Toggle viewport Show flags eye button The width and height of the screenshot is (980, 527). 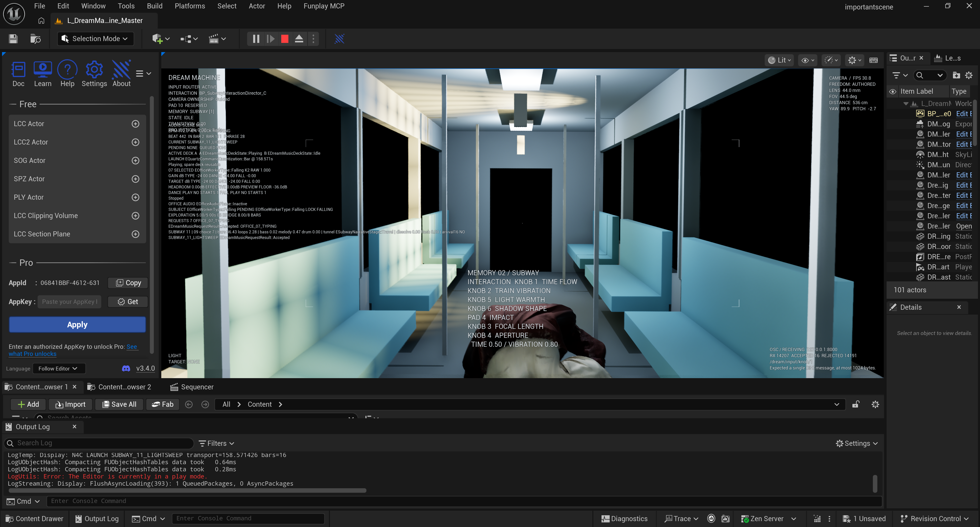coord(808,60)
